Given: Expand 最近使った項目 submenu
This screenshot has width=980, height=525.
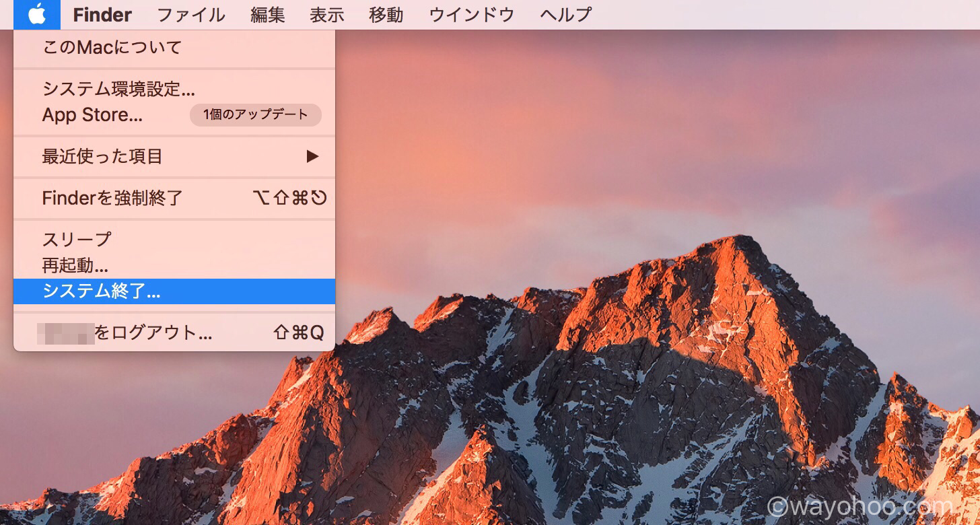Looking at the screenshot, I should 174,157.
